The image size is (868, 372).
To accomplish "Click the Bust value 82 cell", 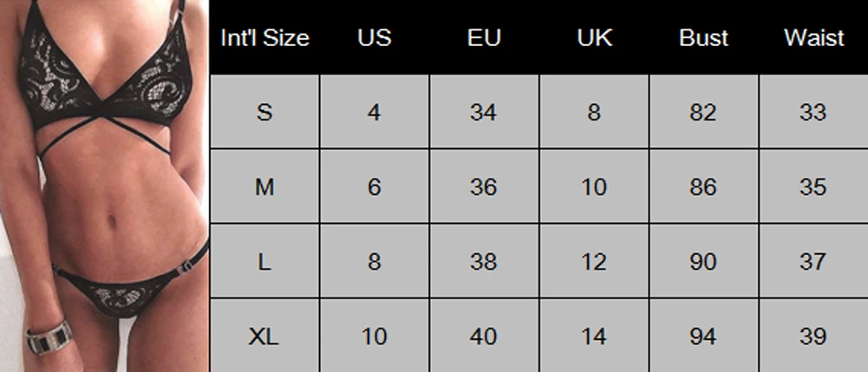I will (703, 113).
